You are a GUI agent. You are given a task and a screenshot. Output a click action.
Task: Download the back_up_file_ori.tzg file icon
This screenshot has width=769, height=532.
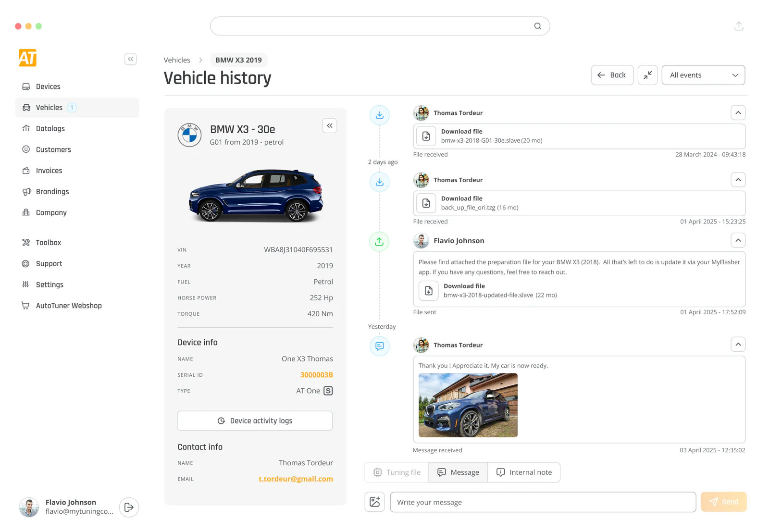click(x=426, y=203)
